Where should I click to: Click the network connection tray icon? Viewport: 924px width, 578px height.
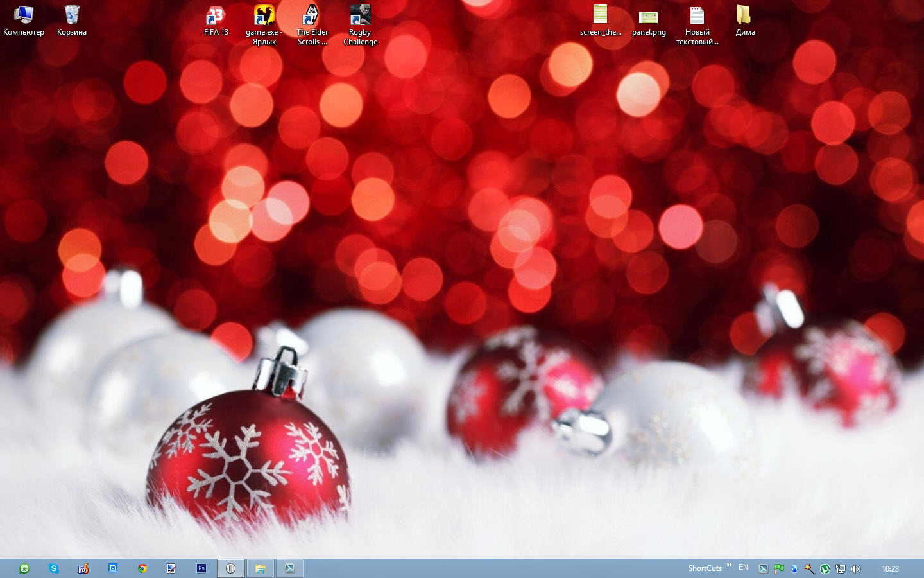[841, 569]
